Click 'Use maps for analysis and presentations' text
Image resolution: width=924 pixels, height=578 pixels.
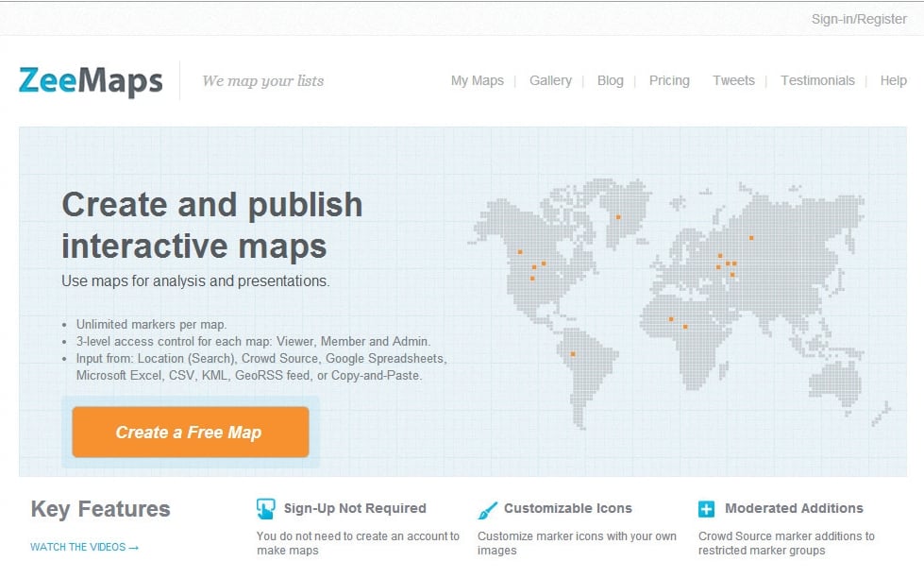[x=195, y=280]
